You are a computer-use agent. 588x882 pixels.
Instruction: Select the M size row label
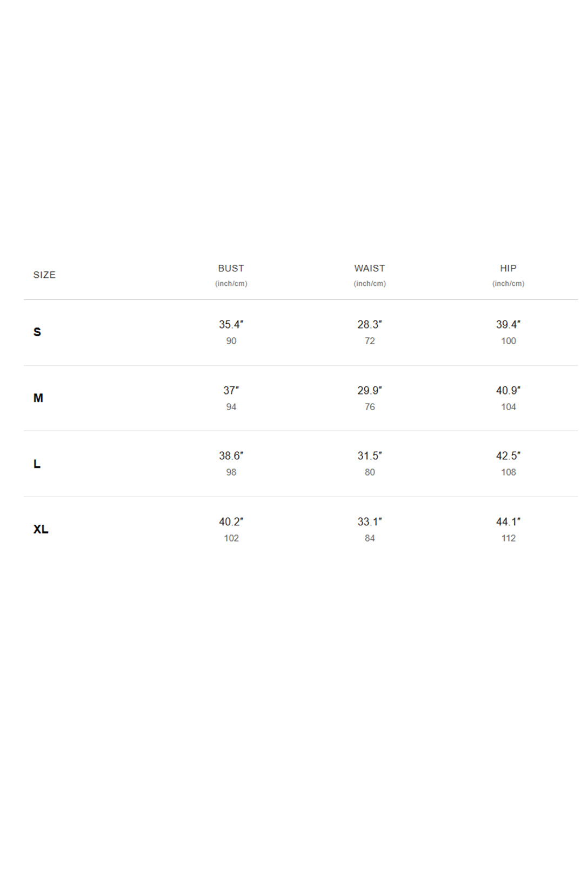tap(38, 398)
